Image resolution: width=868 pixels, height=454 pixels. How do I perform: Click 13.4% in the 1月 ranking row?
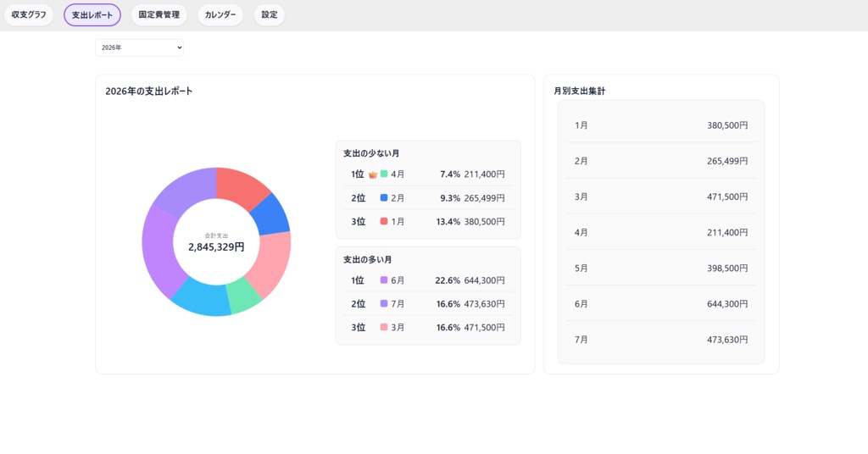coord(448,222)
